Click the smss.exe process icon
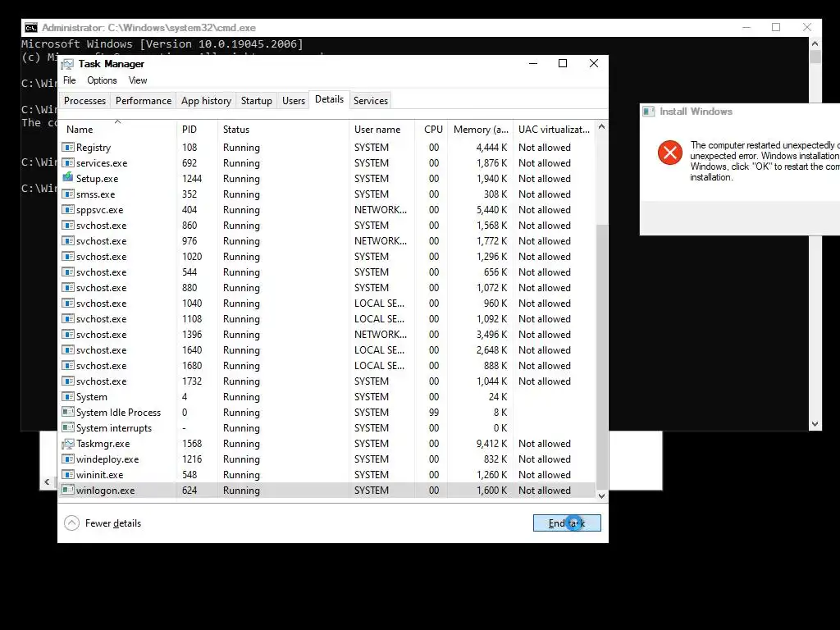 click(68, 194)
